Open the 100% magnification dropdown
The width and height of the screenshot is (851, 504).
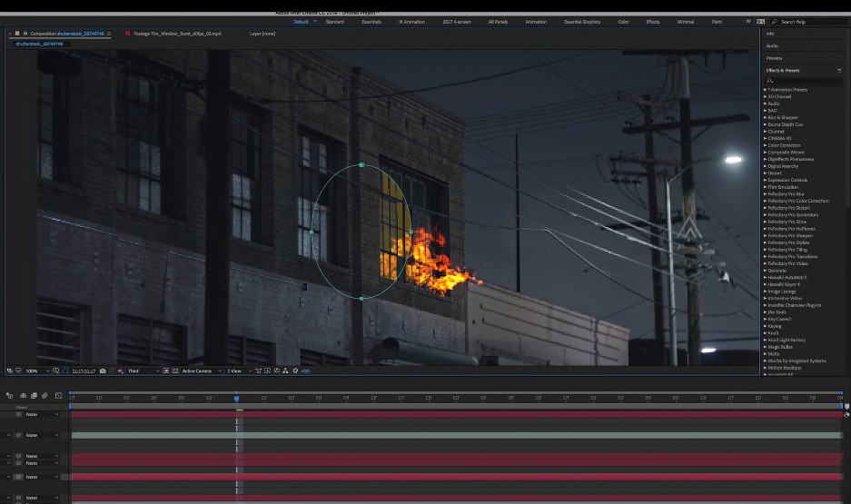[37, 371]
